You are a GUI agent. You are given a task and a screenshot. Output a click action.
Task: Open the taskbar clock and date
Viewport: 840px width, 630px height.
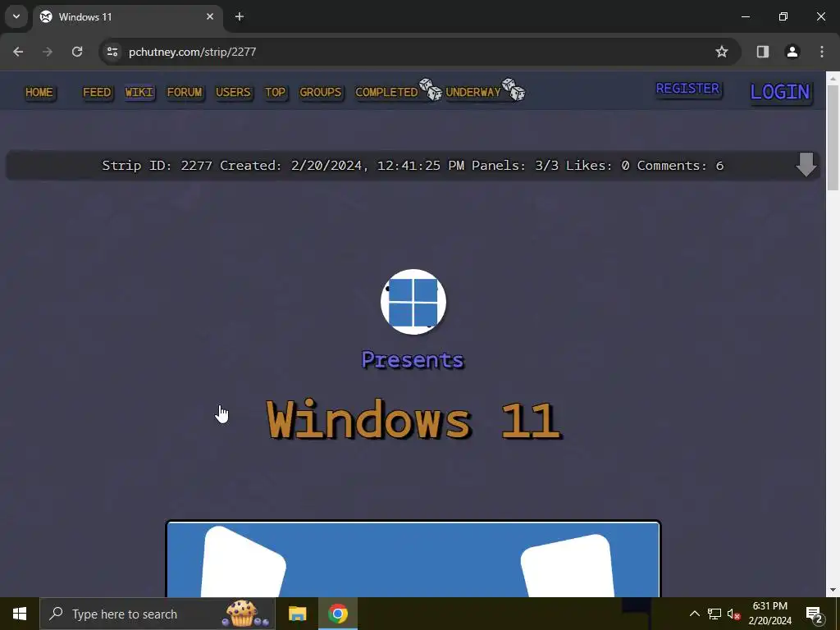(769, 614)
